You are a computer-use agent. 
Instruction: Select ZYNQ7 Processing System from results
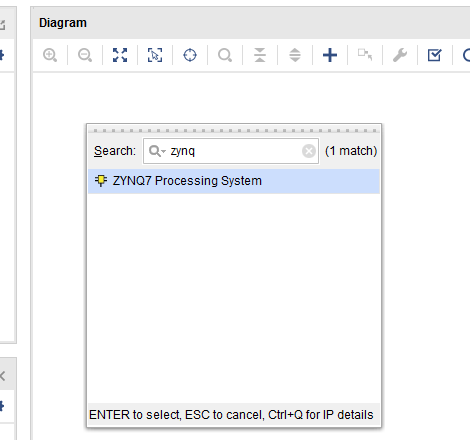coord(234,181)
